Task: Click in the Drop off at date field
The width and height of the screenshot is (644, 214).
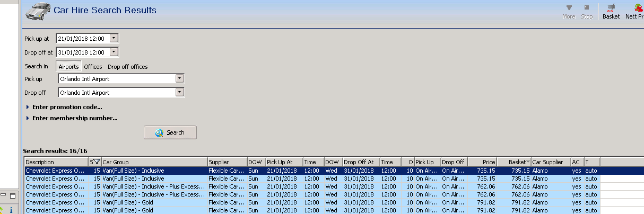Action: pos(82,52)
